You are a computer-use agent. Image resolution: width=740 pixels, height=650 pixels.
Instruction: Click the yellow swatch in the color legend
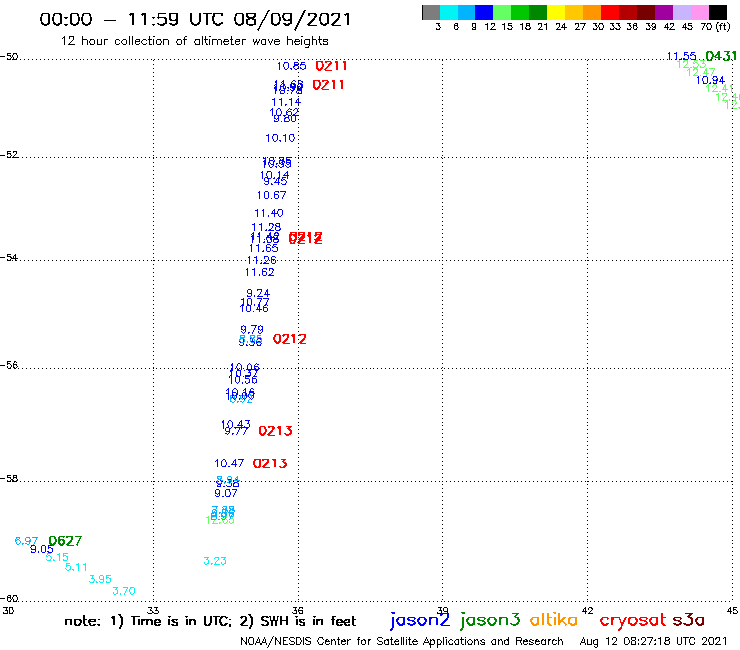pos(556,12)
